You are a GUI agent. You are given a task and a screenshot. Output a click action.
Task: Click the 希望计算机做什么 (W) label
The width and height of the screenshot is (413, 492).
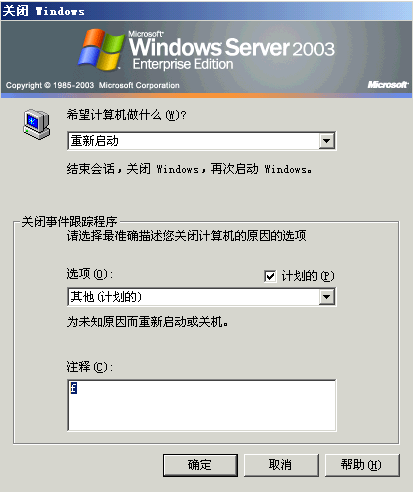tap(126, 115)
